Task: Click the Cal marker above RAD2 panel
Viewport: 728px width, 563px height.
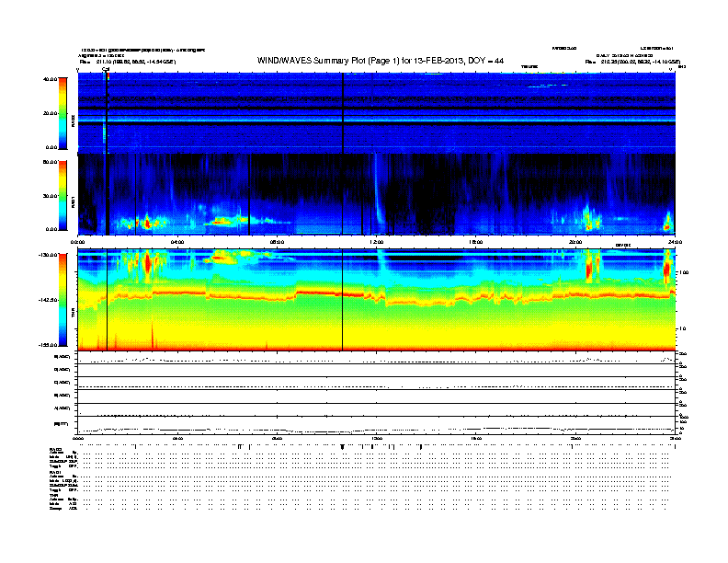Action: pos(106,69)
